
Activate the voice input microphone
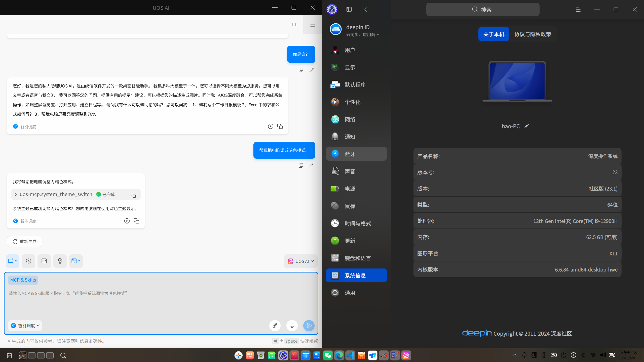point(292,325)
